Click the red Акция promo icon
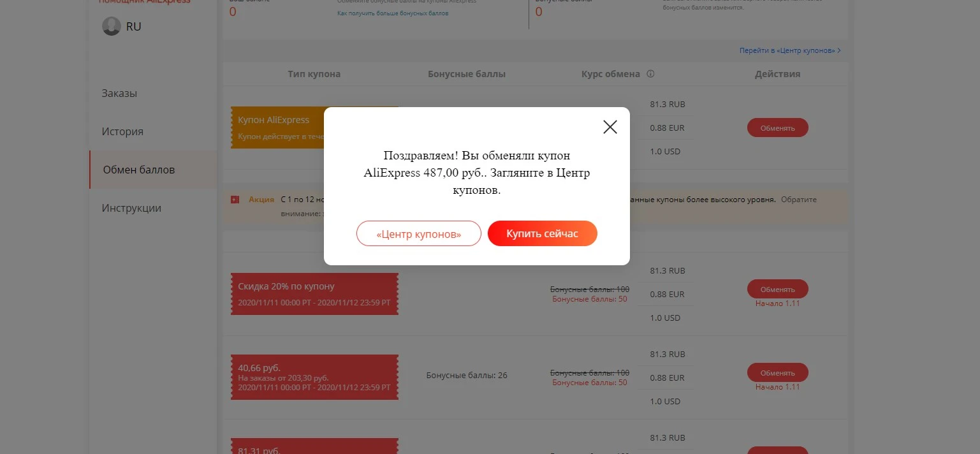The height and width of the screenshot is (454, 980). (235, 200)
